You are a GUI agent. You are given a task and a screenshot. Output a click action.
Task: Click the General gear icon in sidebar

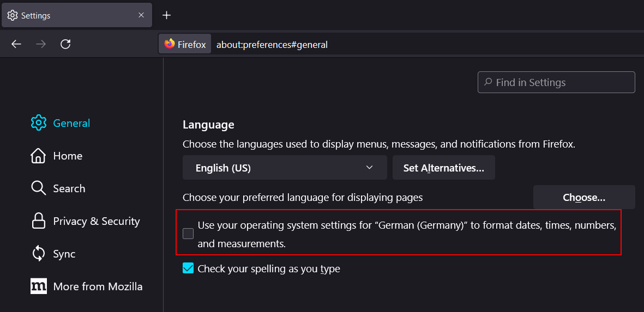(39, 123)
